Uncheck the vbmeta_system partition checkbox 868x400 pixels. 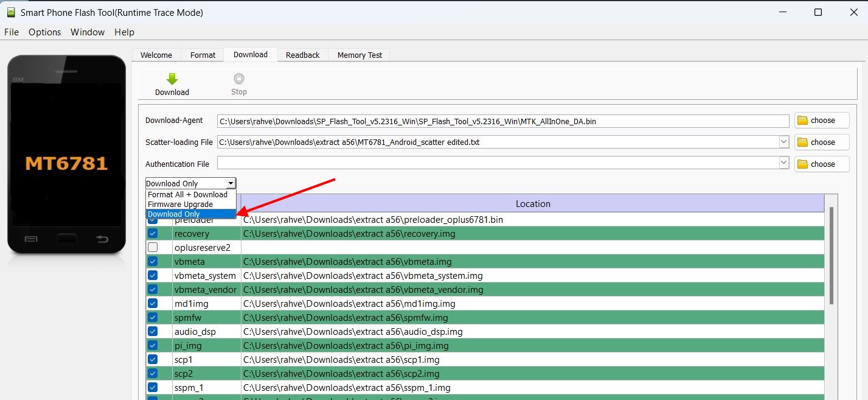click(153, 275)
